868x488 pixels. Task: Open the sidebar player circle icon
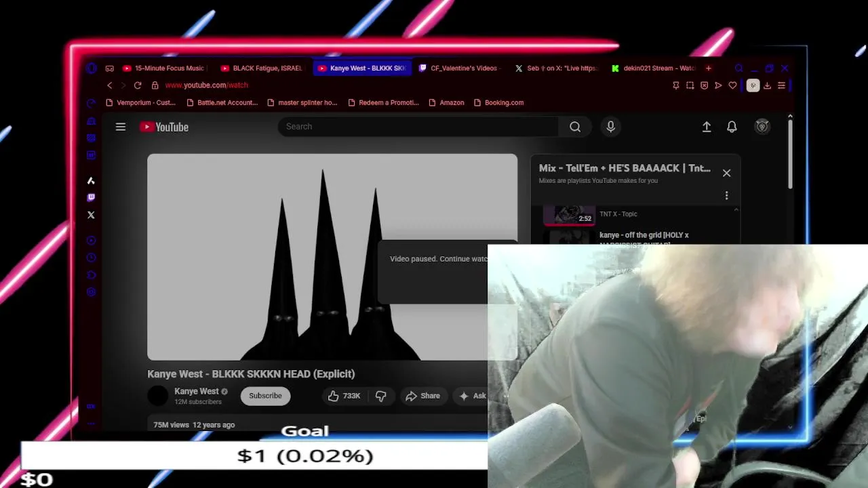coord(91,241)
